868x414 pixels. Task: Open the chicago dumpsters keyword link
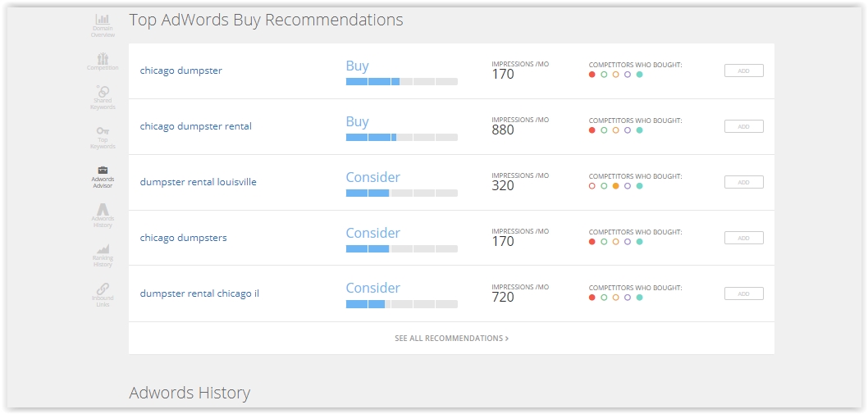[183, 238]
